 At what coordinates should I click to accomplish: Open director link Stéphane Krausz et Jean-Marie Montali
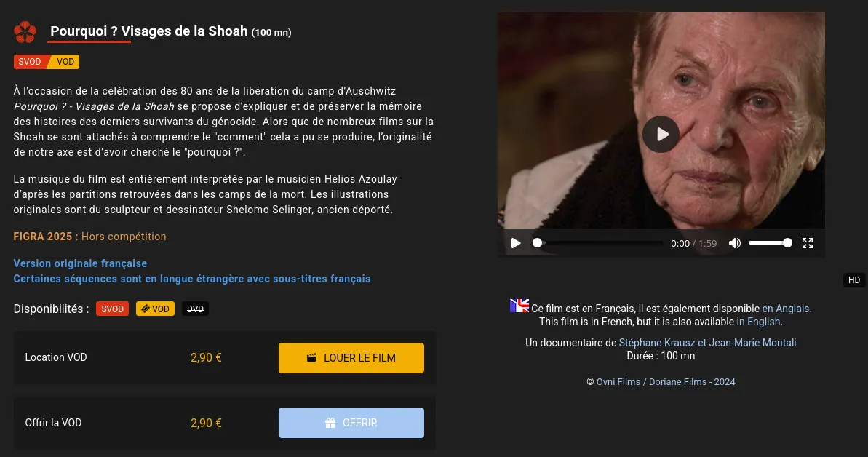pos(707,343)
